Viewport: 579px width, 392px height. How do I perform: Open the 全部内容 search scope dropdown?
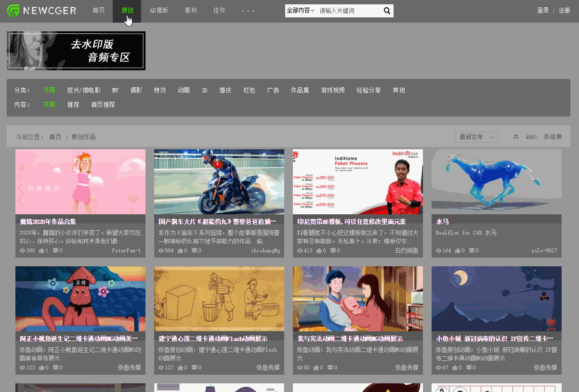tap(300, 11)
